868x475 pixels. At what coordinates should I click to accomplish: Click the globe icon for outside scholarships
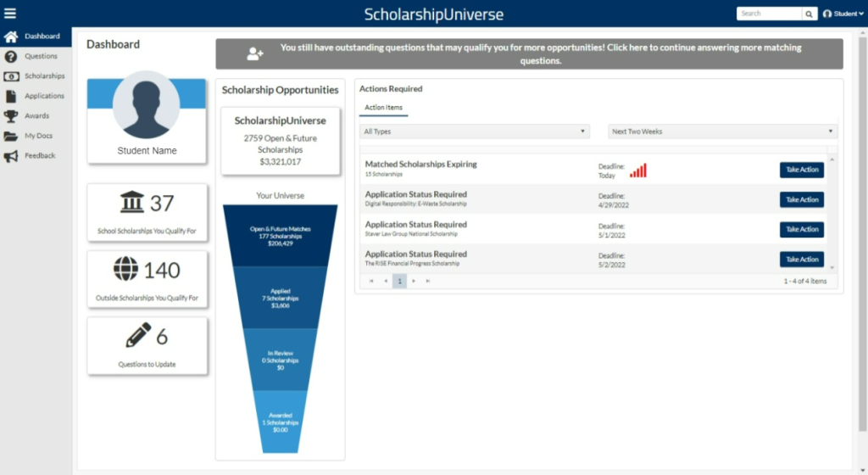(125, 269)
